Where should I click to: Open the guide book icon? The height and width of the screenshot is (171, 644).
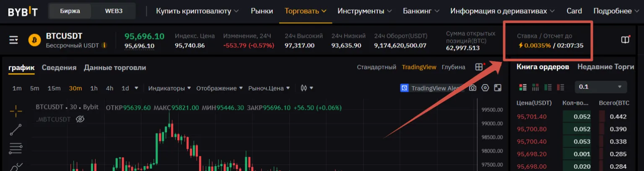coord(625,40)
